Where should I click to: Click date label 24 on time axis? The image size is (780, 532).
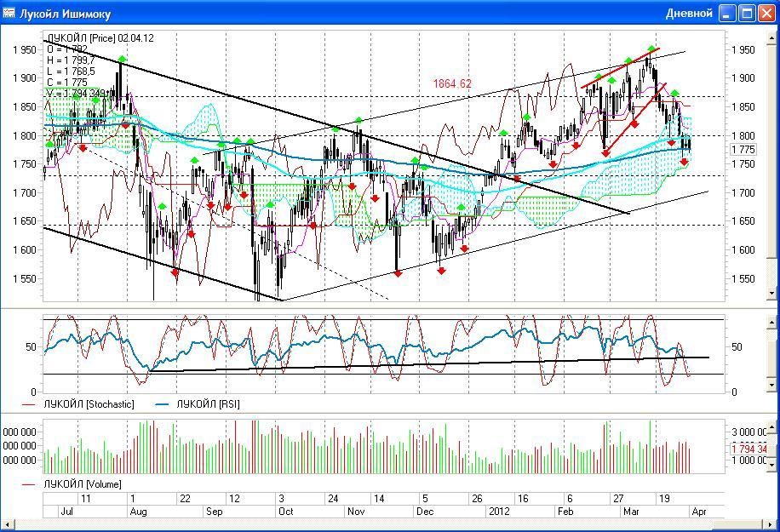click(333, 499)
